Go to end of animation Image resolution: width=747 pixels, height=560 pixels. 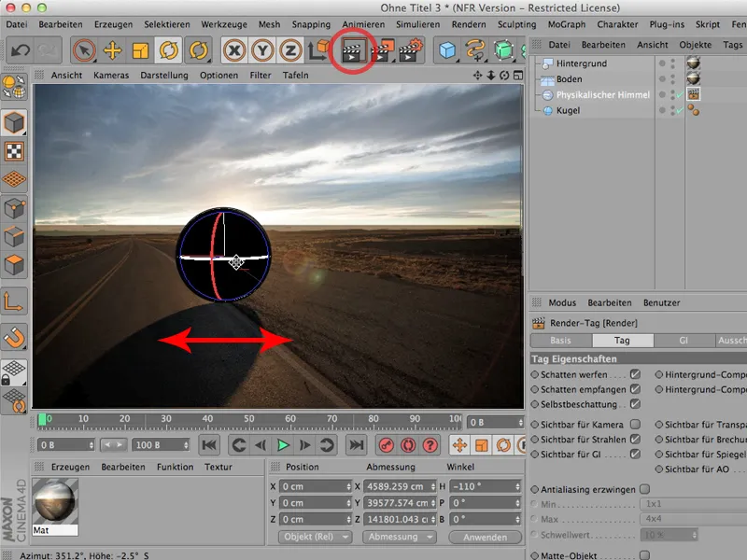[356, 445]
